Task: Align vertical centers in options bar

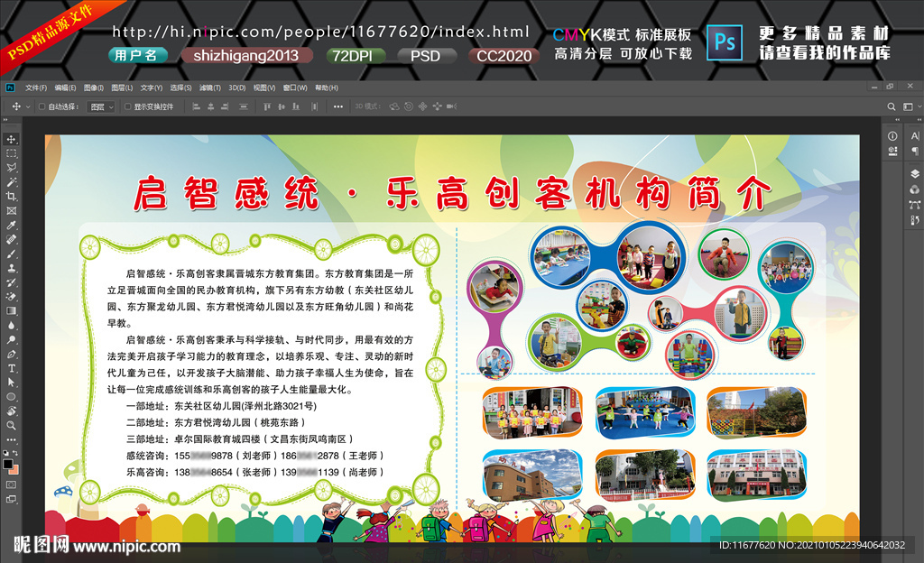Action: (x=282, y=106)
